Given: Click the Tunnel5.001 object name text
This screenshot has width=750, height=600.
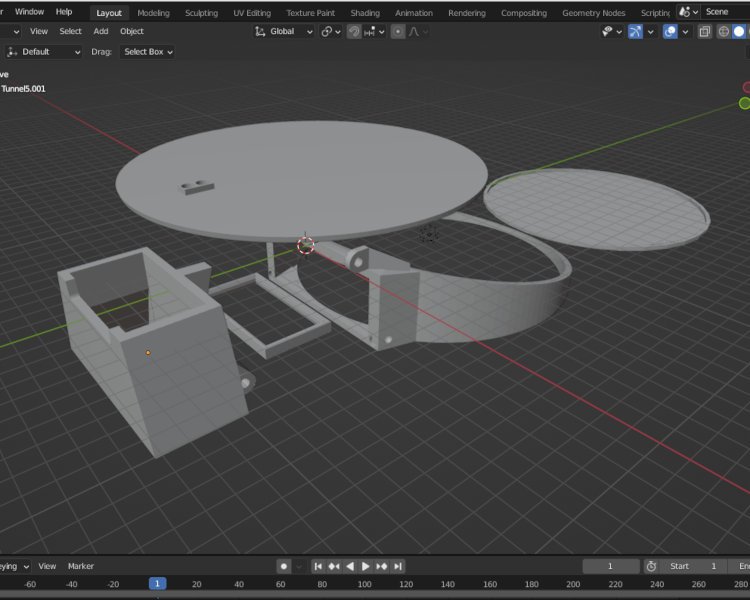Looking at the screenshot, I should click(x=23, y=89).
